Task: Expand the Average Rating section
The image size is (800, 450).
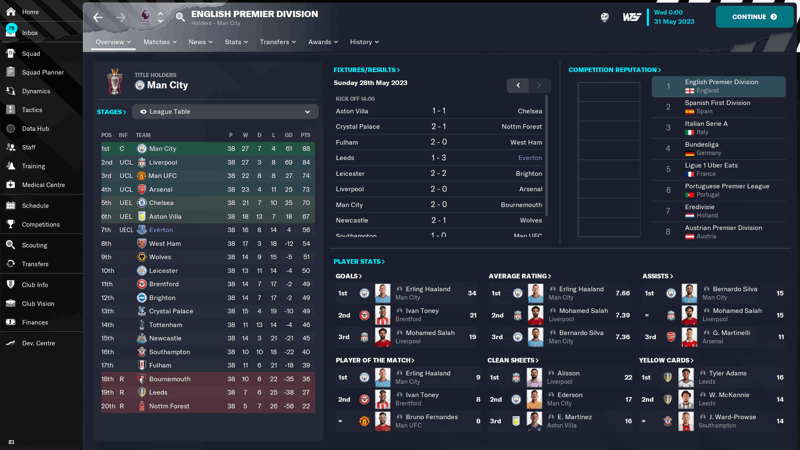Action: point(520,276)
